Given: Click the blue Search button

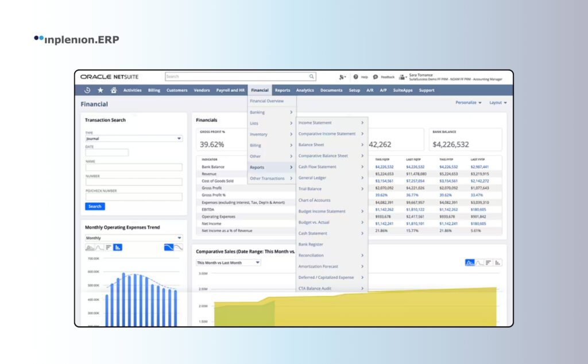Looking at the screenshot, I should click(x=95, y=207).
